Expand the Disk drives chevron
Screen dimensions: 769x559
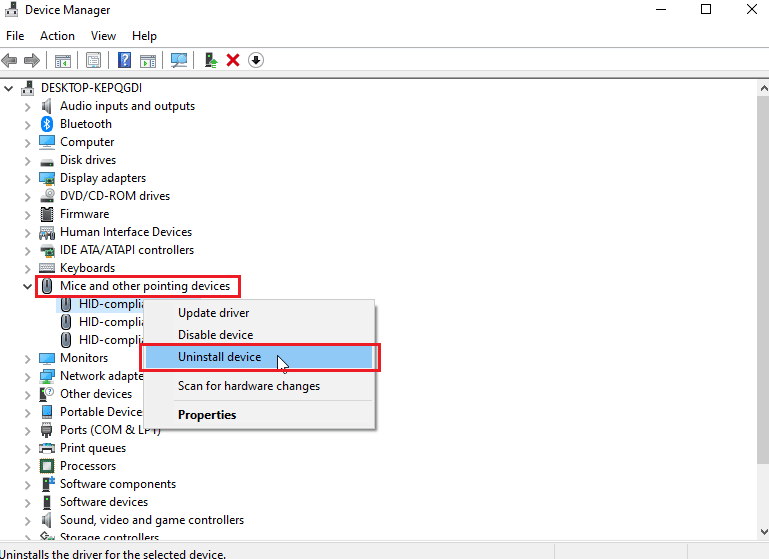click(27, 160)
